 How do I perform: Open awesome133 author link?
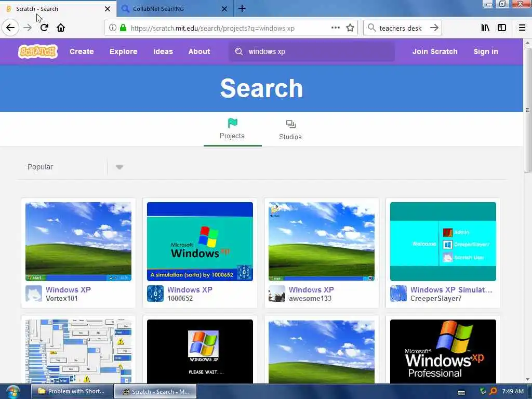click(x=310, y=299)
